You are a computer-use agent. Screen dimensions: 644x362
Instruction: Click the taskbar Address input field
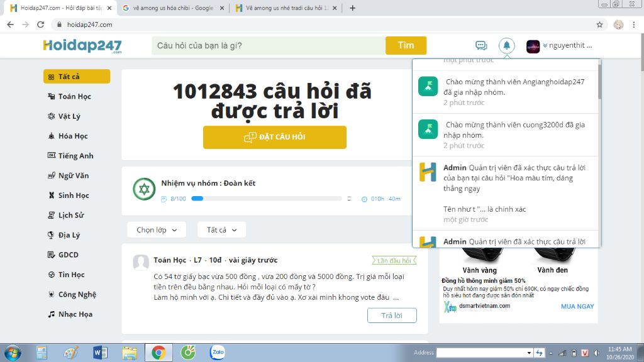point(480,353)
